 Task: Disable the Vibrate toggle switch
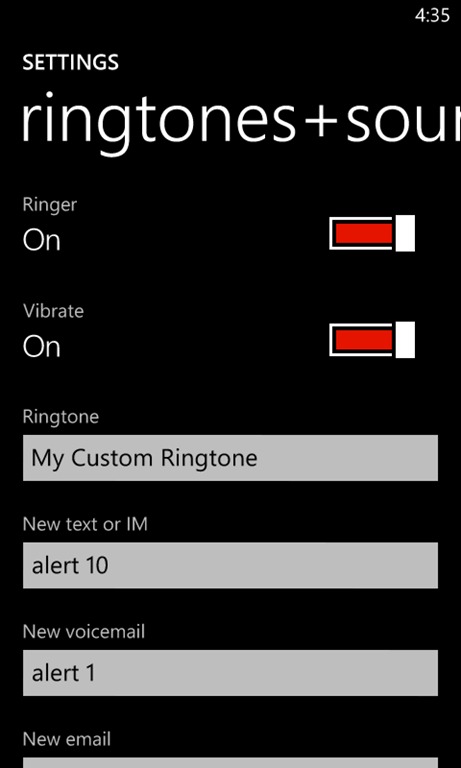pos(372,340)
